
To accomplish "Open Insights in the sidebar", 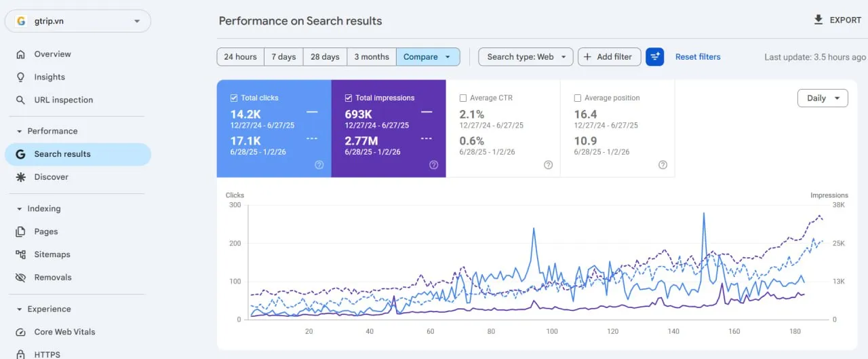I will tap(78, 77).
